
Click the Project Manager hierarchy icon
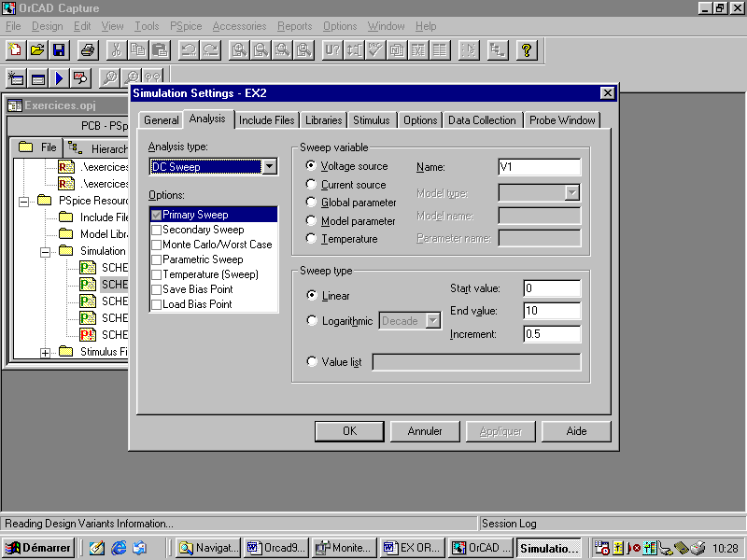coord(498,50)
